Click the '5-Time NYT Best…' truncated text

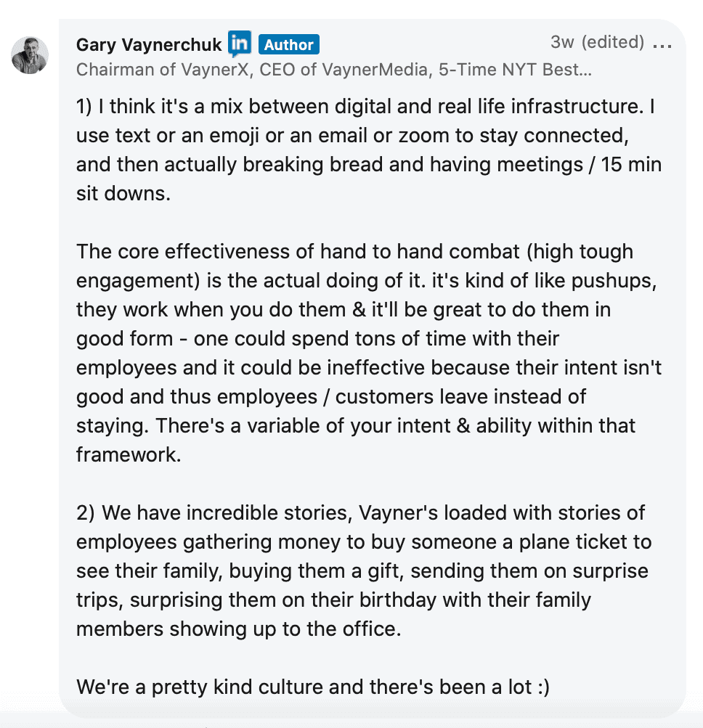[x=515, y=70]
